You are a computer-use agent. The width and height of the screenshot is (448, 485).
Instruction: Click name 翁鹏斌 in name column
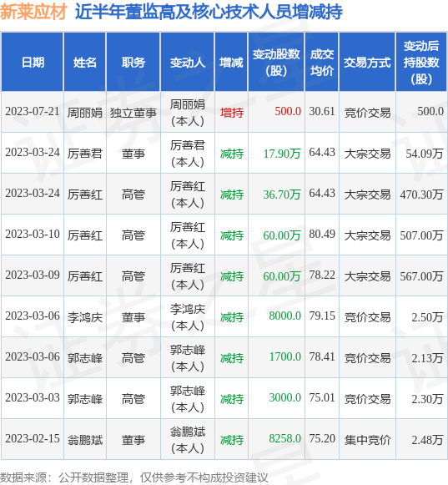[x=85, y=440]
